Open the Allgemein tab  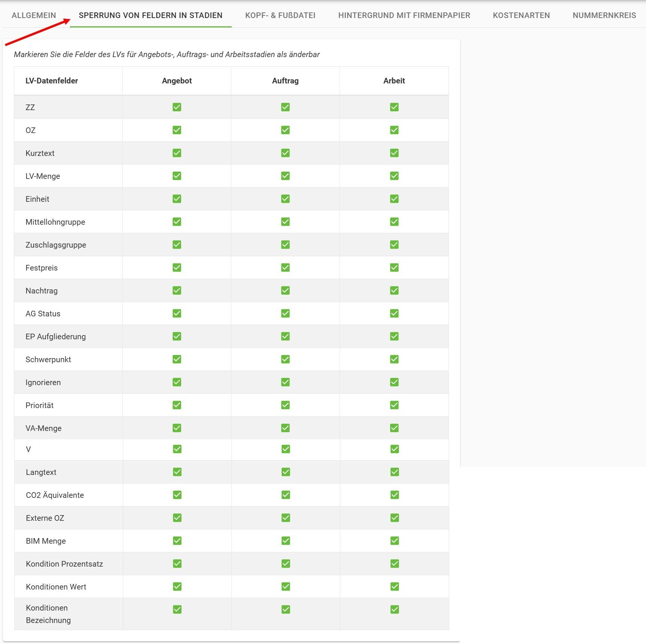pyautogui.click(x=34, y=15)
